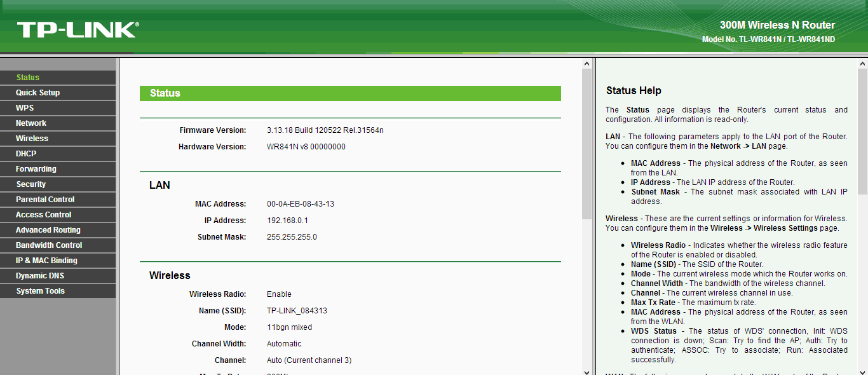This screenshot has height=375, width=868.
Task: Open System Tools from the sidebar
Action: click(x=41, y=291)
